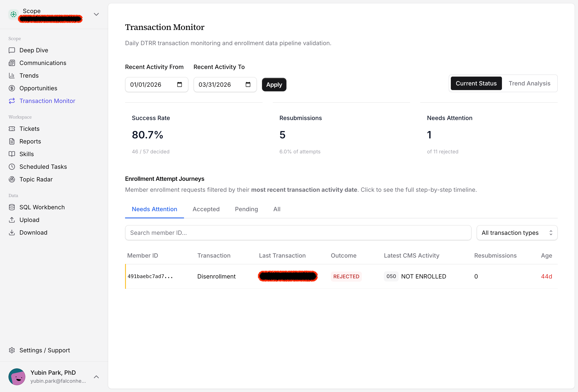Expand the Yubin Park user menu

pyautogui.click(x=96, y=377)
